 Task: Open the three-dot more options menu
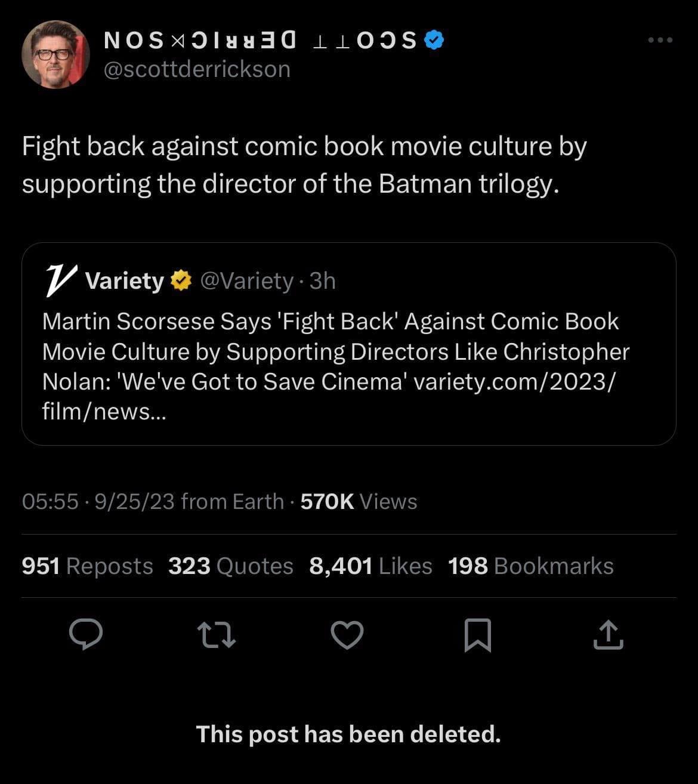pyautogui.click(x=660, y=41)
